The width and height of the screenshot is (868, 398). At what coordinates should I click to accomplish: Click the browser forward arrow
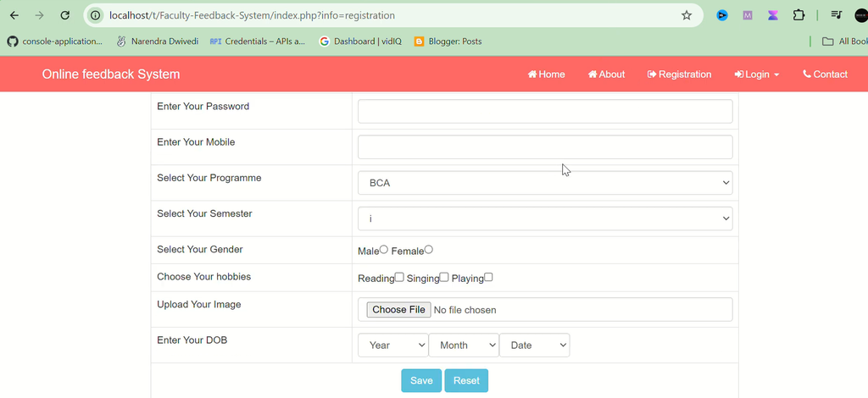(x=39, y=15)
